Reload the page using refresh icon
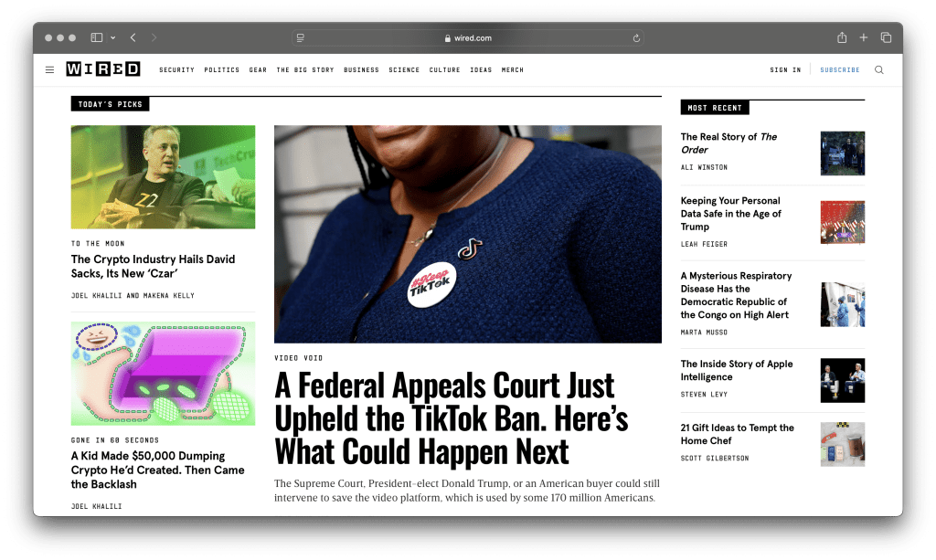The width and height of the screenshot is (936, 560). point(636,38)
